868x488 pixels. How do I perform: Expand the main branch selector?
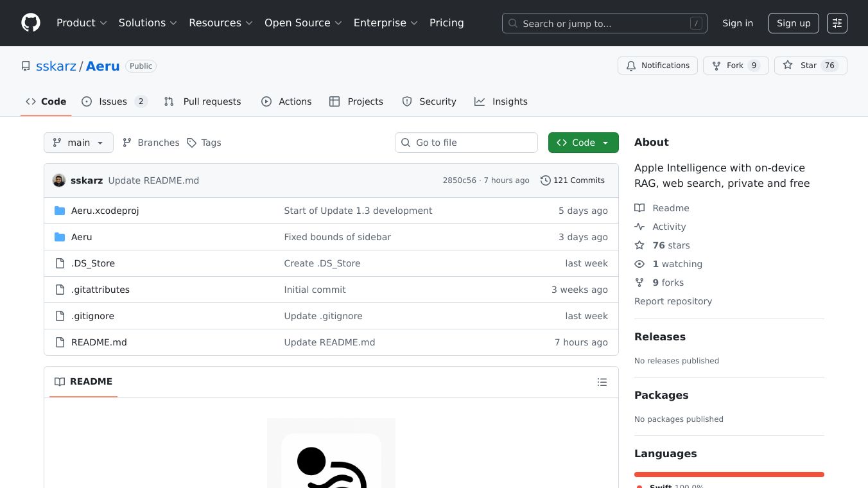point(78,143)
